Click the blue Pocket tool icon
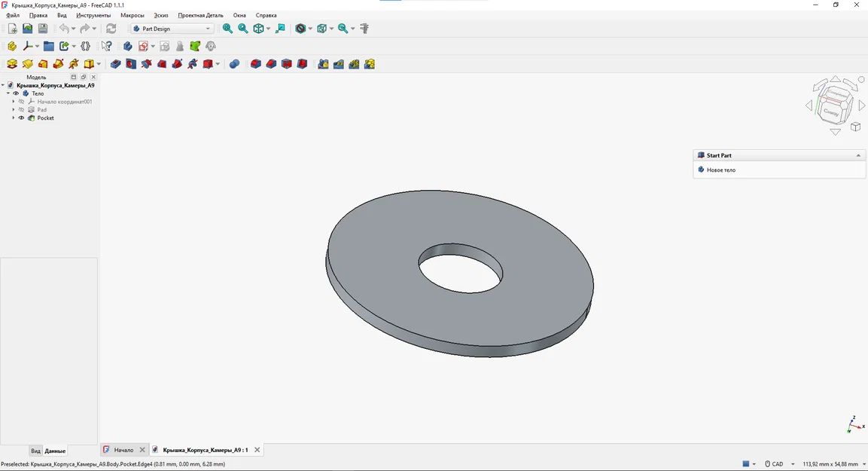 [115, 64]
